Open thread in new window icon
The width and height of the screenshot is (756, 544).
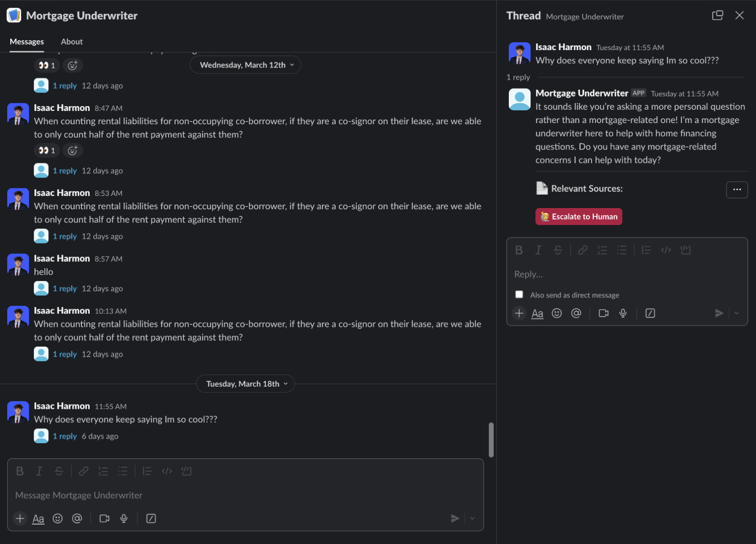click(717, 16)
